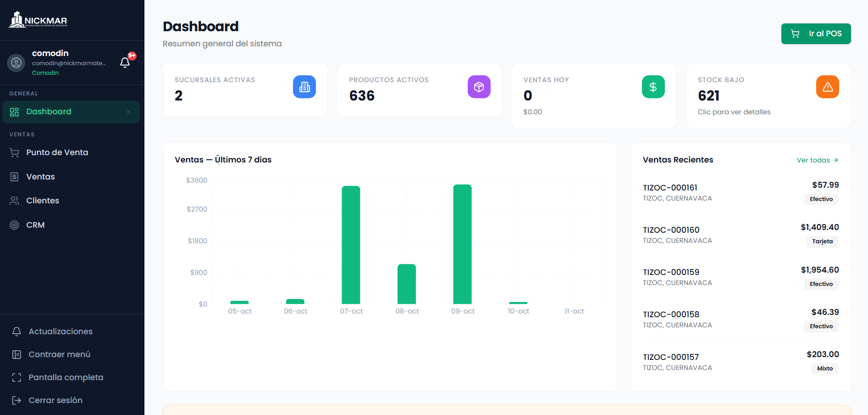Click the Ventas receipt icon in sidebar
868x415 pixels.
pos(15,177)
